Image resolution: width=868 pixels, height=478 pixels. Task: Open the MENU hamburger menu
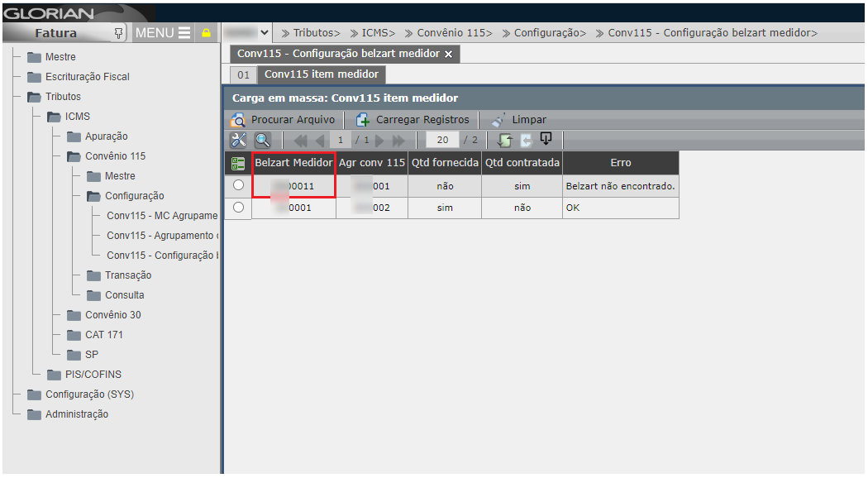tap(163, 33)
